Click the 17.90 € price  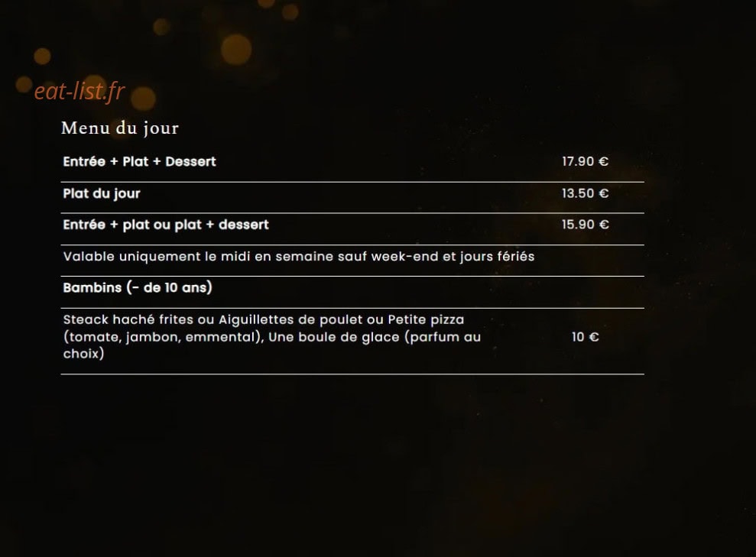coord(586,161)
